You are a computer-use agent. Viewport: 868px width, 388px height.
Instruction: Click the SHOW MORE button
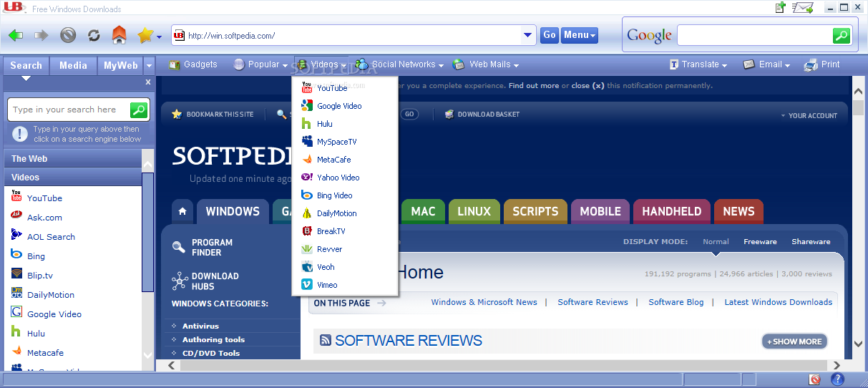794,341
